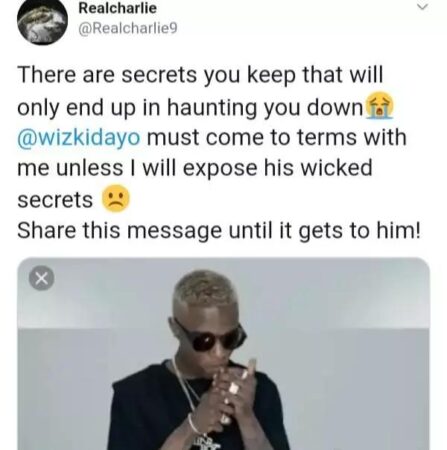Close the attached photo with the X

click(41, 278)
